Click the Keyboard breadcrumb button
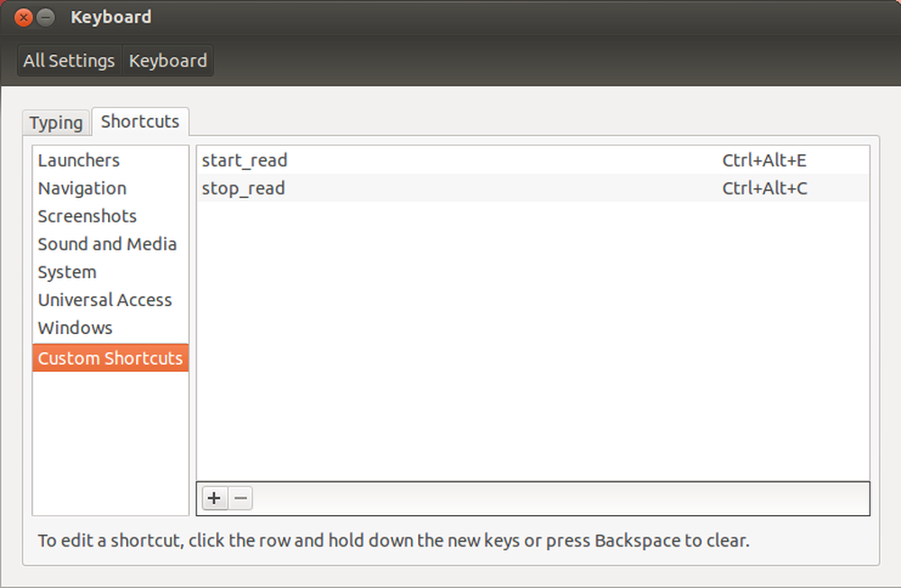901x588 pixels. click(168, 60)
